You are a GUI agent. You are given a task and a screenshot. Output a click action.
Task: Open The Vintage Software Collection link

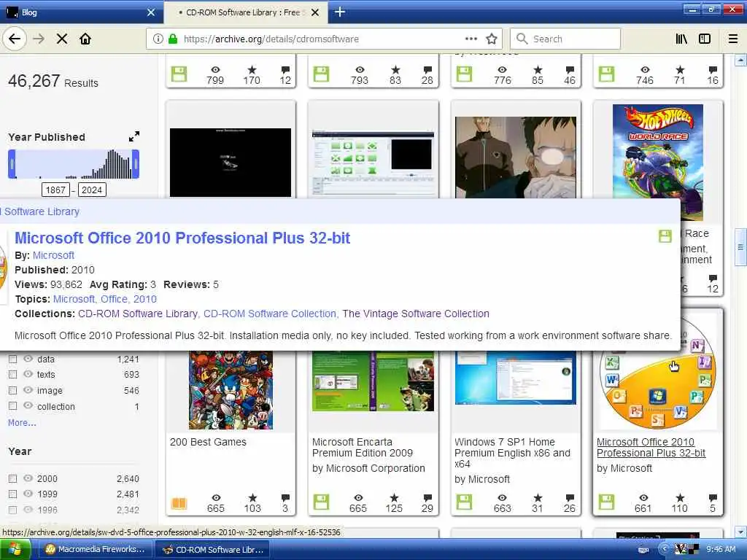point(416,314)
